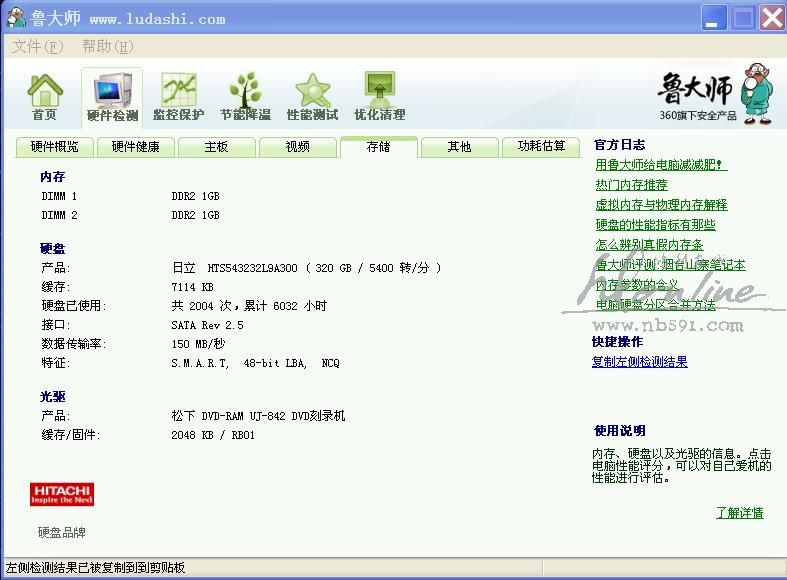Open link 怎么辨别真假内存条
This screenshot has height=580, width=787.
pos(649,245)
